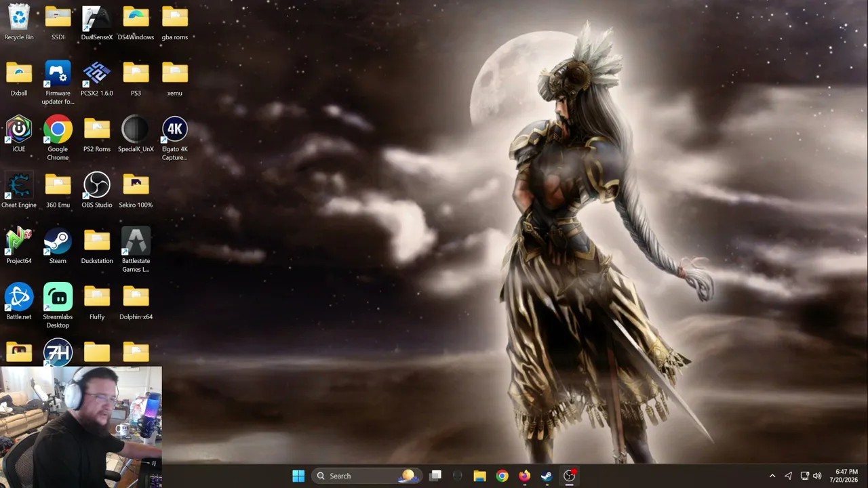868x488 pixels.
Task: Switch to Chrome via the taskbar icon
Action: click(502, 476)
